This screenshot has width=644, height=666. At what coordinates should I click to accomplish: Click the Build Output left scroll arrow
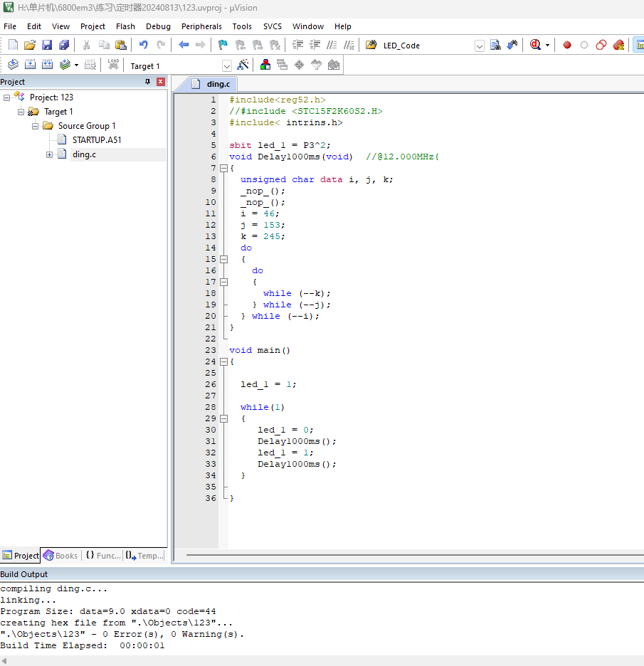[x=4, y=660]
